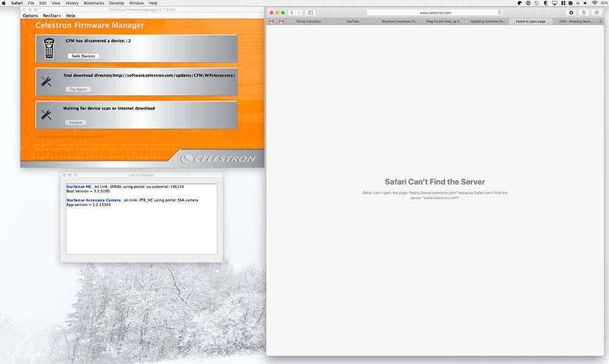Open the History menu

click(72, 2)
